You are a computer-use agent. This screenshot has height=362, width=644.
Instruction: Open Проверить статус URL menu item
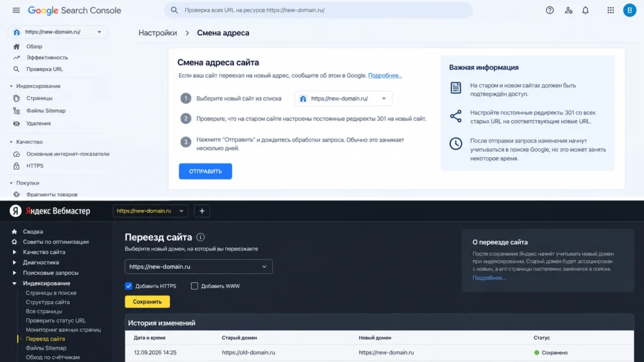[55, 321]
